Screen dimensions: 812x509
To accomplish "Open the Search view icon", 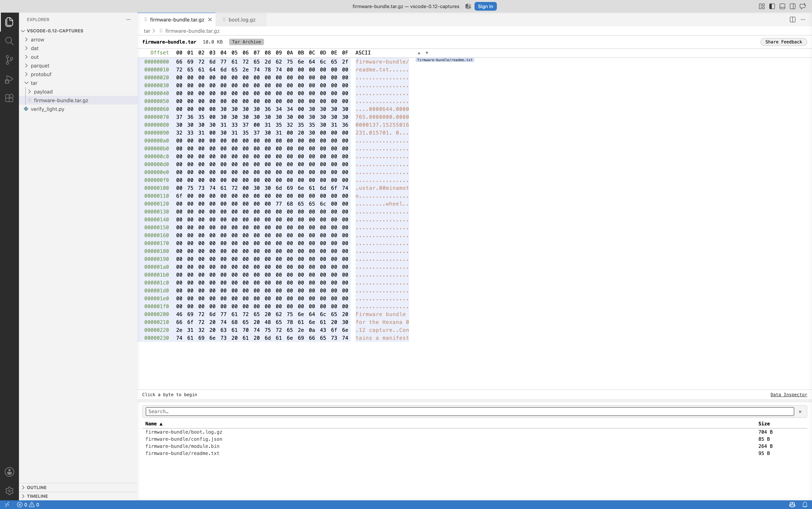I will tap(9, 41).
